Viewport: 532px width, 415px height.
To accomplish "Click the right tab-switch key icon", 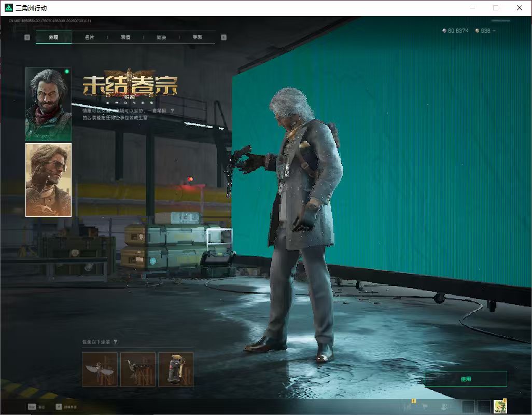I will pyautogui.click(x=223, y=37).
